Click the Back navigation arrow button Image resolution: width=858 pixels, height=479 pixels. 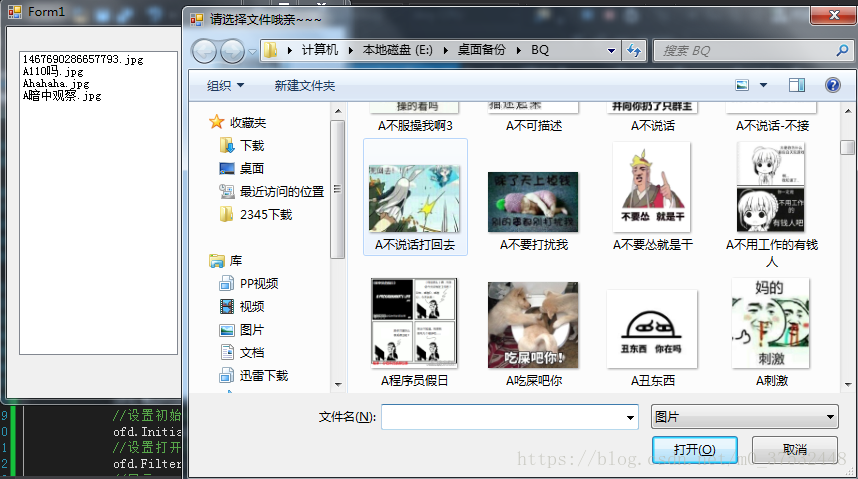pos(204,52)
